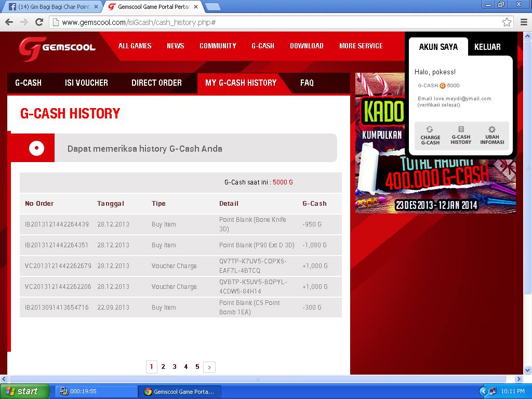Open the MORE SERVICE menu

(x=361, y=46)
